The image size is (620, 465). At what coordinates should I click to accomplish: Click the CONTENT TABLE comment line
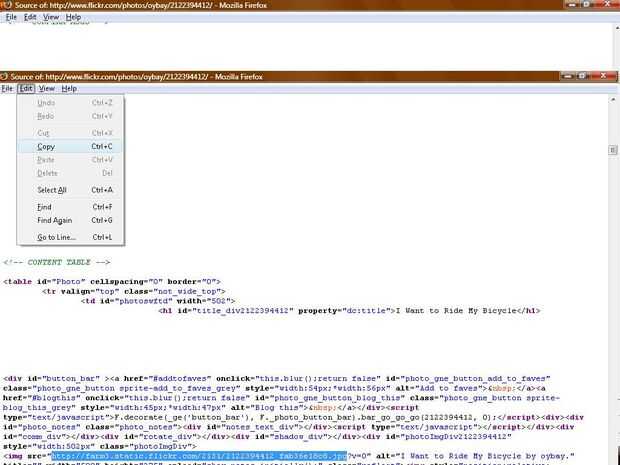coord(57,262)
